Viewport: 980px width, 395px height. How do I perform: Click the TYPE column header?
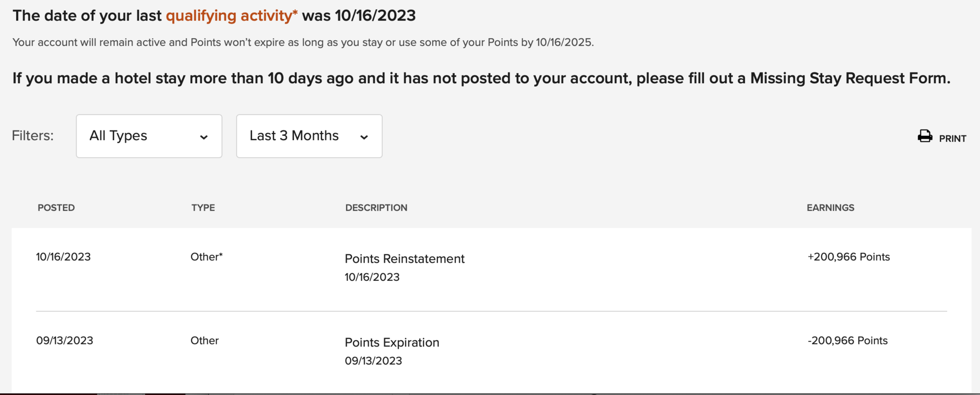203,208
